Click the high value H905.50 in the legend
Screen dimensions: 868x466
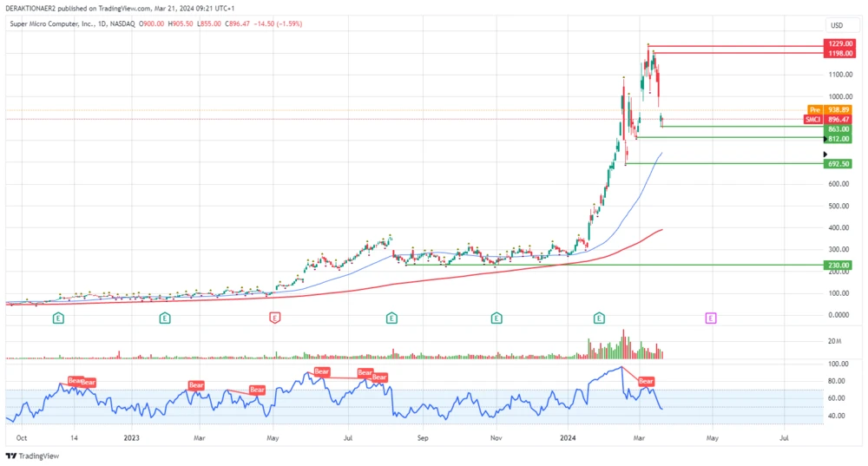pos(181,23)
